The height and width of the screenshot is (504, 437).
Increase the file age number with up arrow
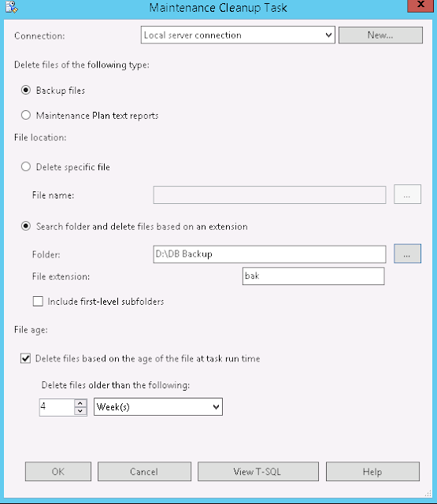click(80, 403)
